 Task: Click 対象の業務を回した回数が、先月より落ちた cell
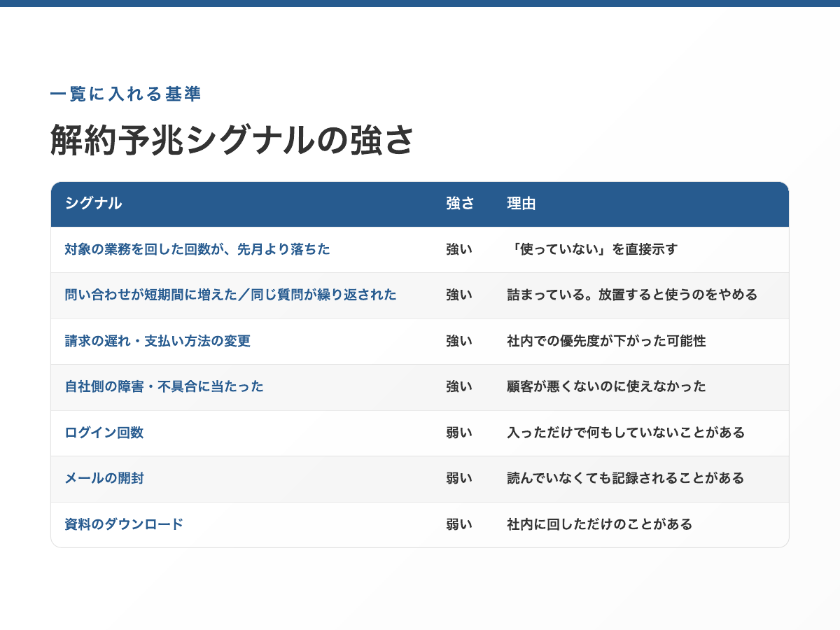[x=197, y=249]
